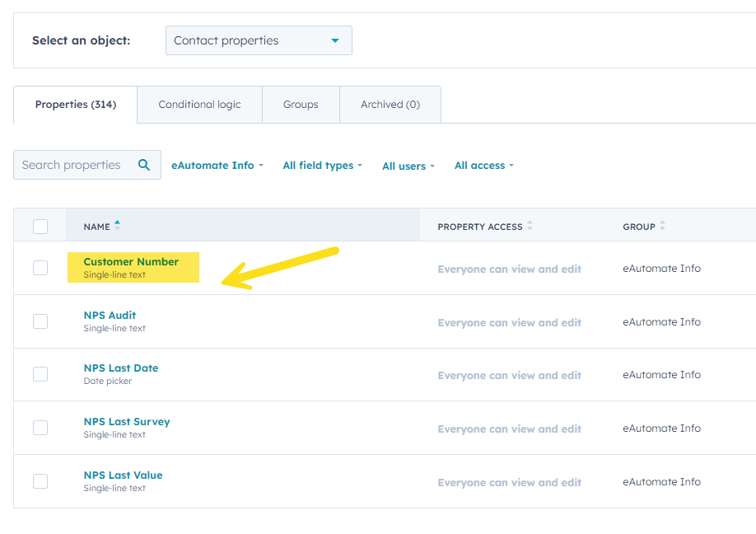Viewport: 756px width, 534px height.
Task: Click eAutomate Info group in NPS Last Survey row
Action: pos(661,428)
